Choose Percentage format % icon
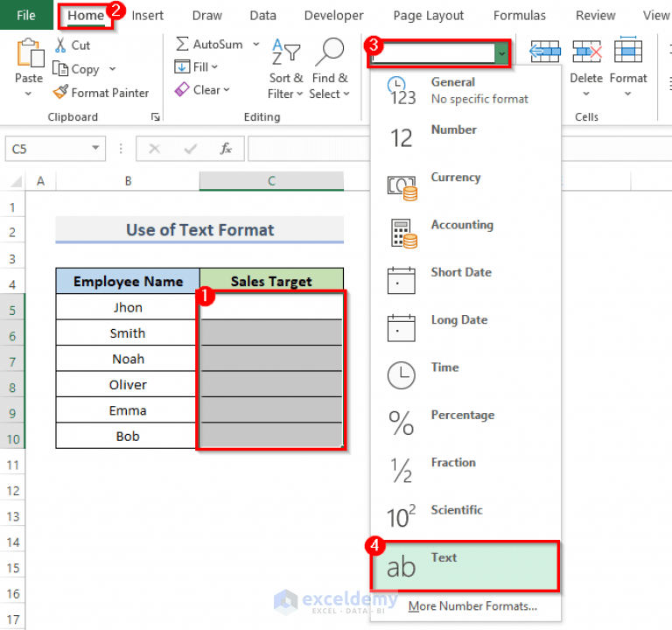672x630 pixels. click(401, 423)
